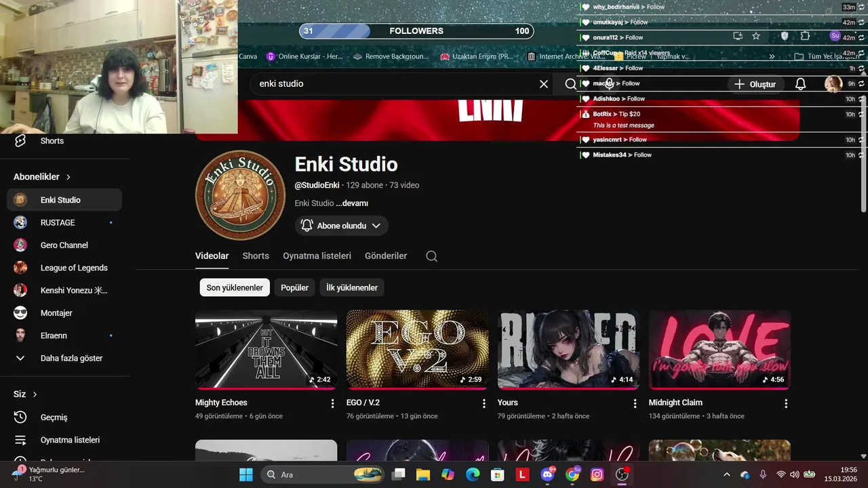The height and width of the screenshot is (488, 868).
Task: Click the microphone icon in system tray
Action: [763, 474]
